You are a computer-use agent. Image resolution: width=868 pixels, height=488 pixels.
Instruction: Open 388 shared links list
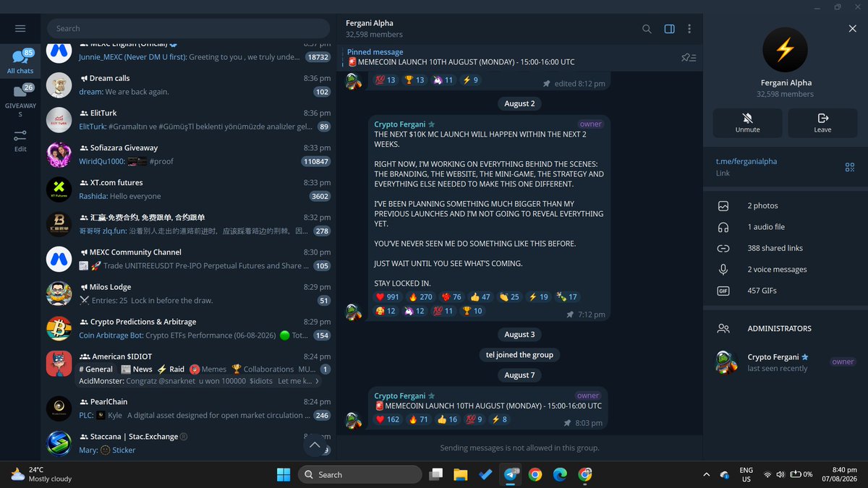pyautogui.click(x=786, y=248)
